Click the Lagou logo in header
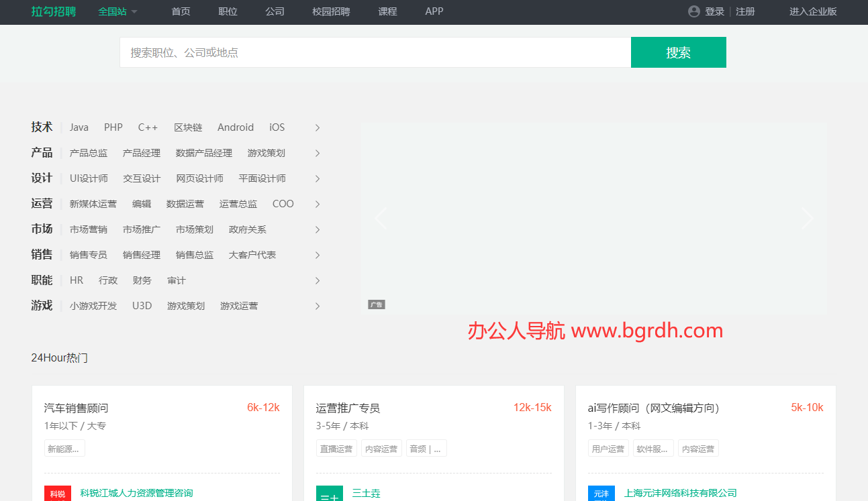The width and height of the screenshot is (868, 501). tap(53, 11)
